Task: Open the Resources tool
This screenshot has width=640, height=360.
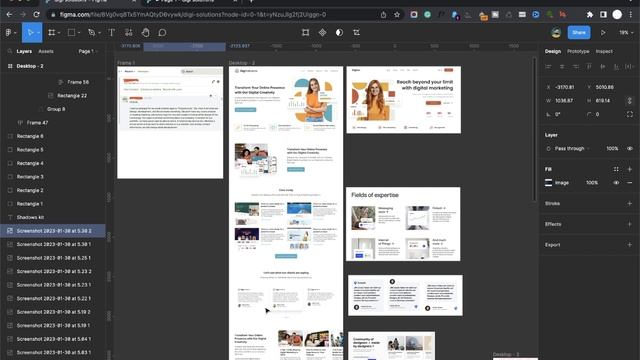Action: click(x=129, y=32)
